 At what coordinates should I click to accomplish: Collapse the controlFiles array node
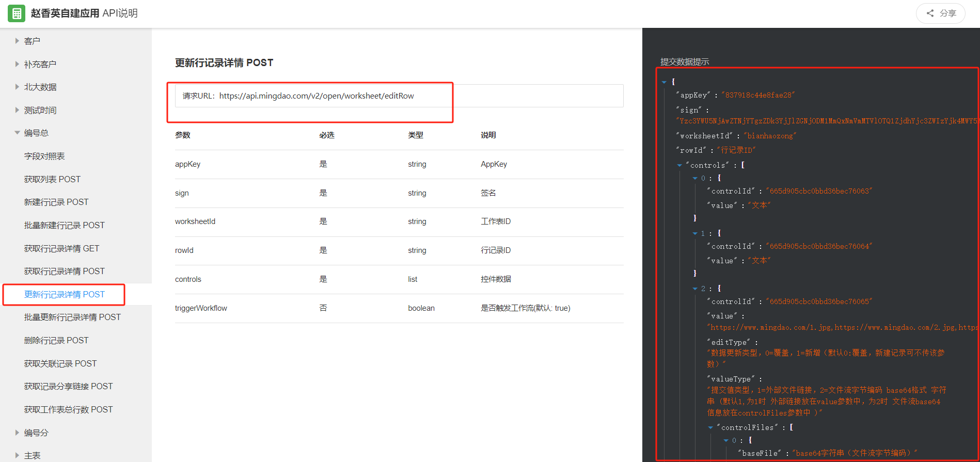pos(710,428)
